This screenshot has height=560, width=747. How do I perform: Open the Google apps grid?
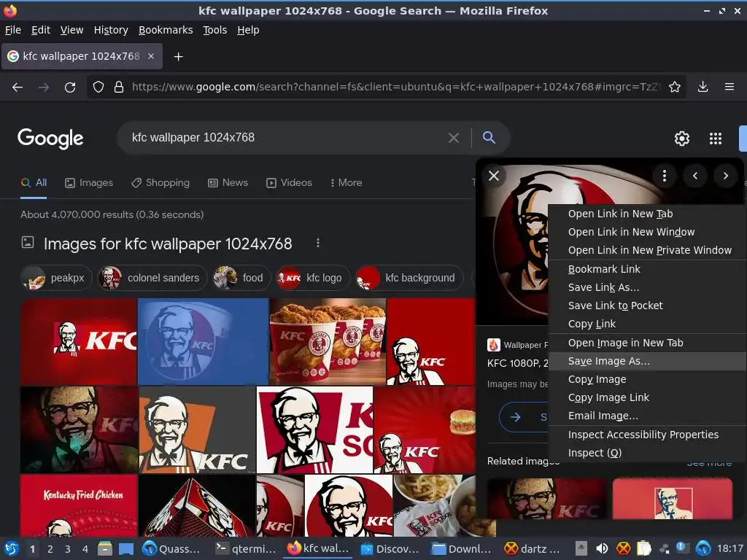click(x=716, y=138)
